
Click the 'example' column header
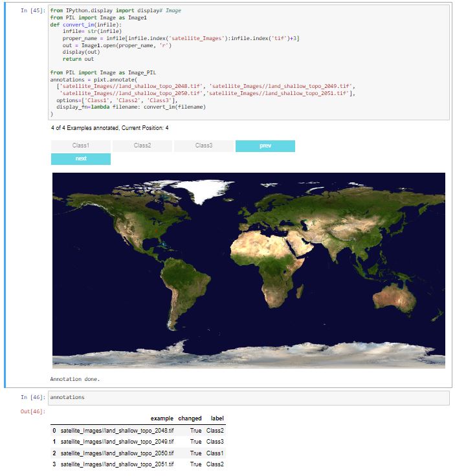(162, 418)
